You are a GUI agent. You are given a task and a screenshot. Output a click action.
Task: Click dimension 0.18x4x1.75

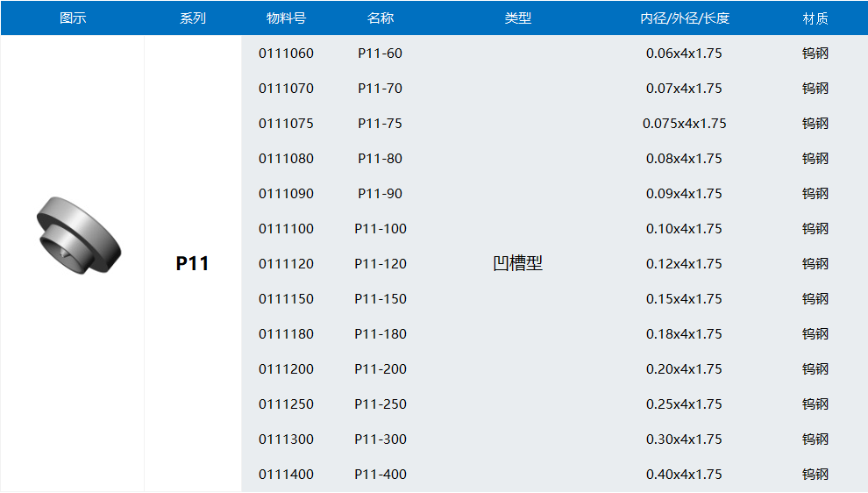pos(684,334)
